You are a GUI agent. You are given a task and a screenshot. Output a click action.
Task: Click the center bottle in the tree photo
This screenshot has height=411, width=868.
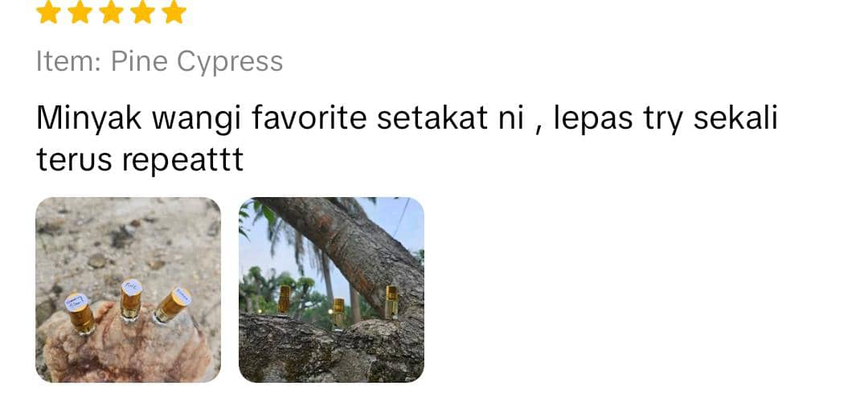[338, 314]
